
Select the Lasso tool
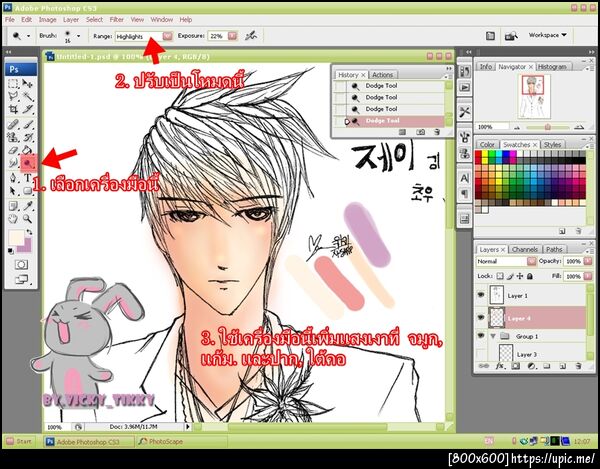click(13, 96)
